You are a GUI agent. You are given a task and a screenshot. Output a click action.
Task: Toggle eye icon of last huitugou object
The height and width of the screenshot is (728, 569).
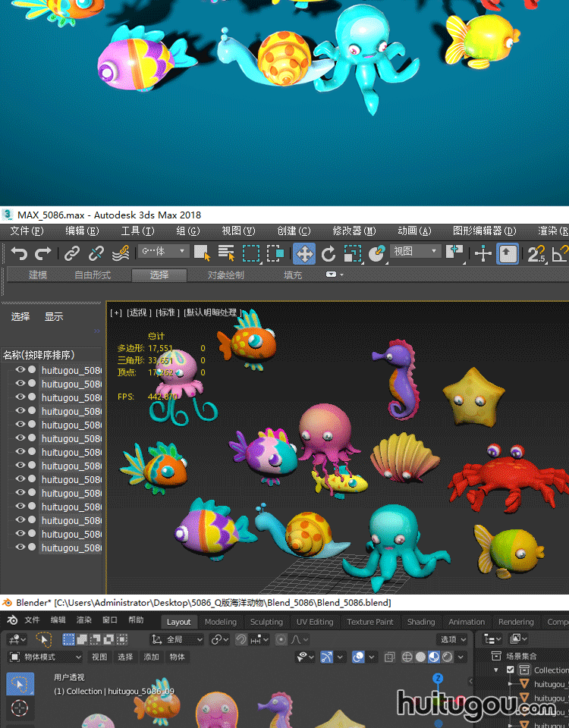click(20, 548)
